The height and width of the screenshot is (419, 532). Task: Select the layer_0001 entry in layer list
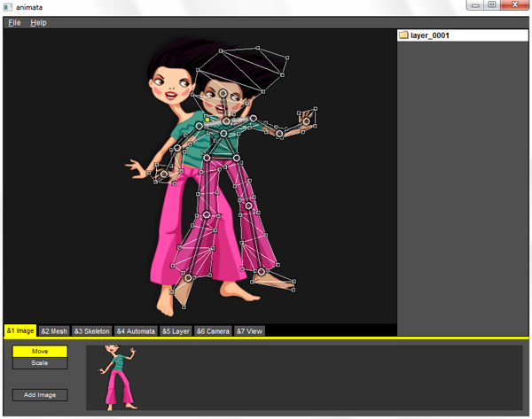(x=430, y=35)
